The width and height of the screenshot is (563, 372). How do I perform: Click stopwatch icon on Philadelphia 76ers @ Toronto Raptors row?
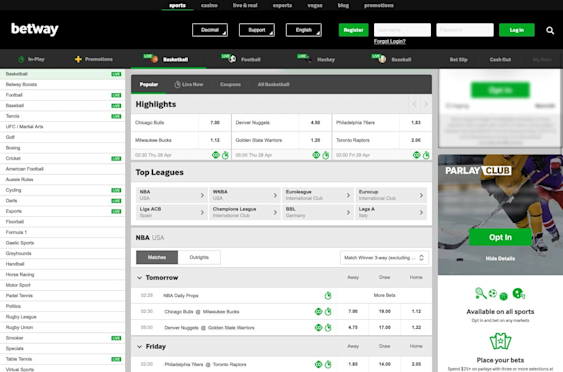tap(328, 364)
